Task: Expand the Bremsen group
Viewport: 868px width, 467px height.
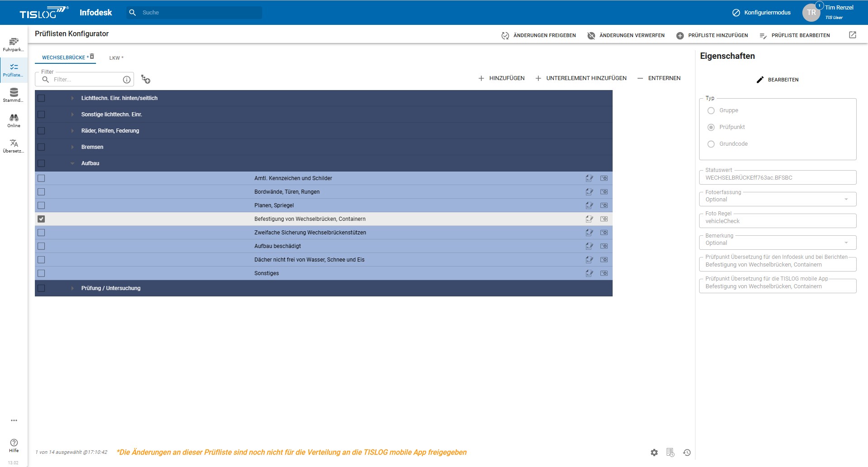Action: click(72, 147)
